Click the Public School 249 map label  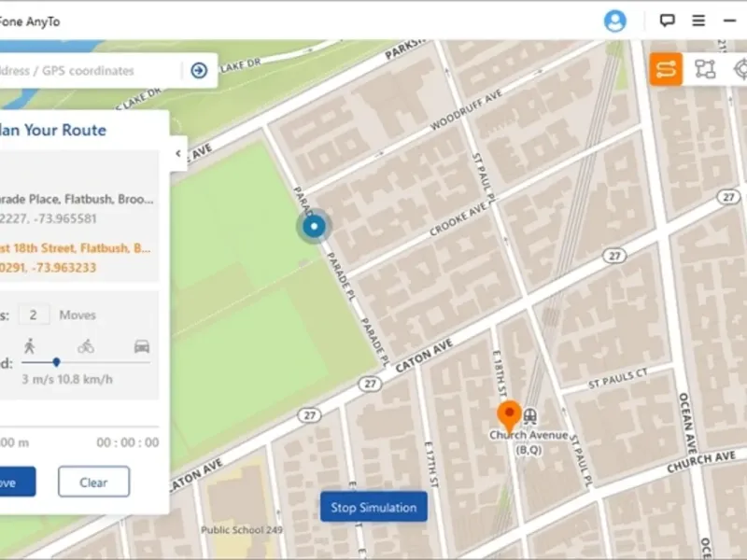242,529
